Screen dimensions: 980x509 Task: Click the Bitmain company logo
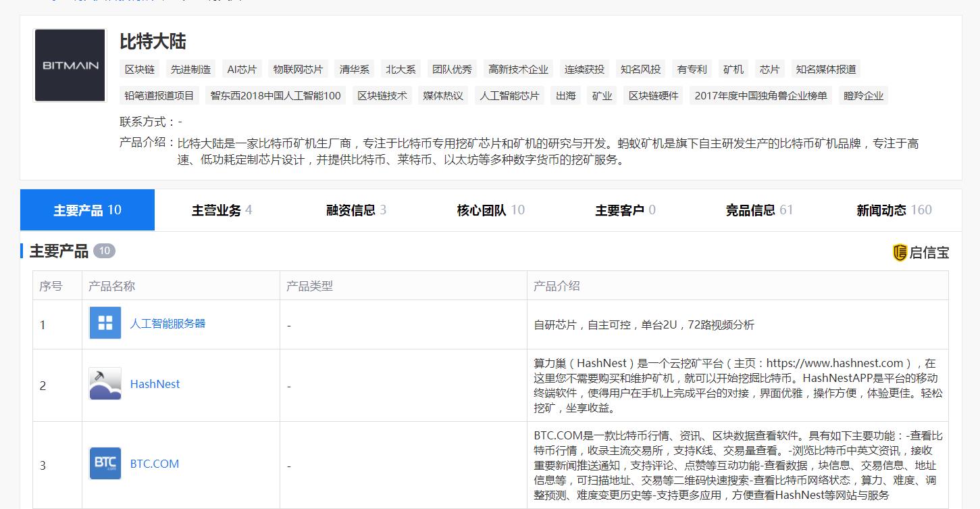click(70, 66)
